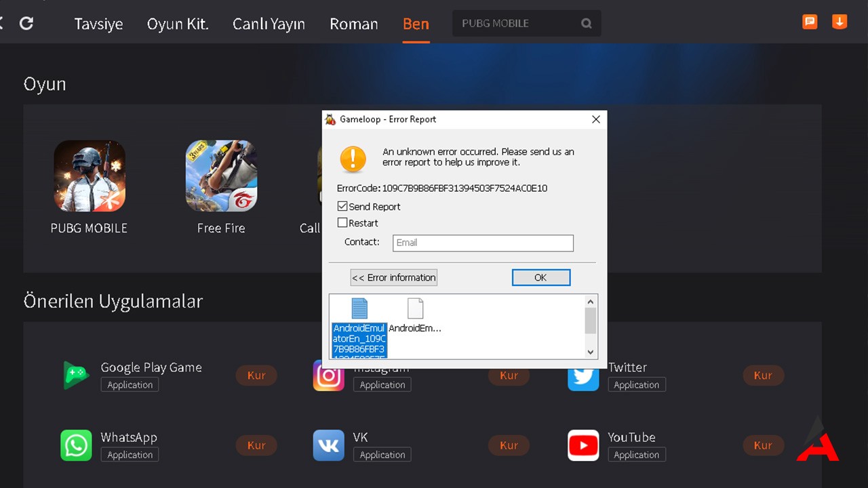Click the Application tag under VK

pyautogui.click(x=382, y=455)
